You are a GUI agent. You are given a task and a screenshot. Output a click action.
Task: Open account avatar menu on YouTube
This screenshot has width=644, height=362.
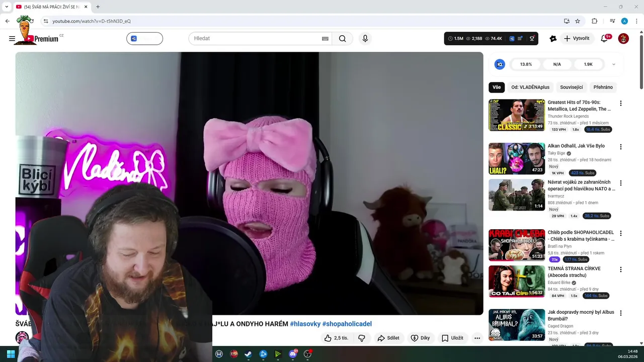(x=623, y=38)
